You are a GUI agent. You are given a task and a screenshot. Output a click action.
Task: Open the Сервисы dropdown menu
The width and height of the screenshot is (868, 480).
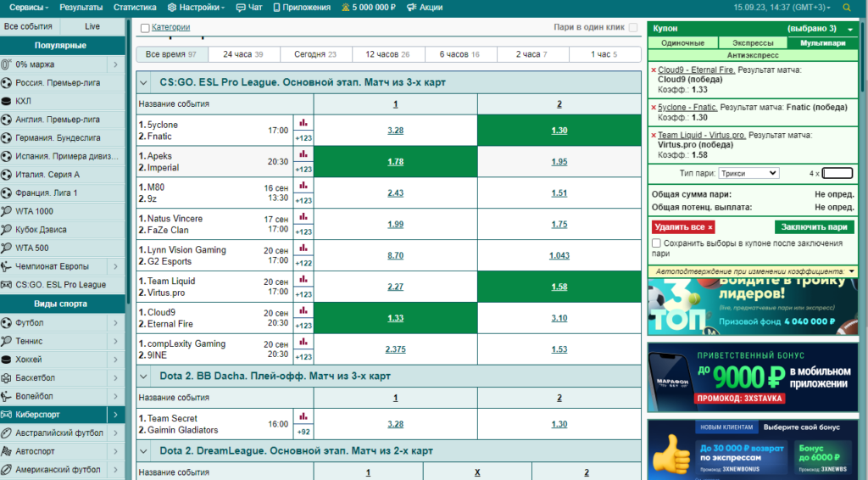(x=29, y=8)
